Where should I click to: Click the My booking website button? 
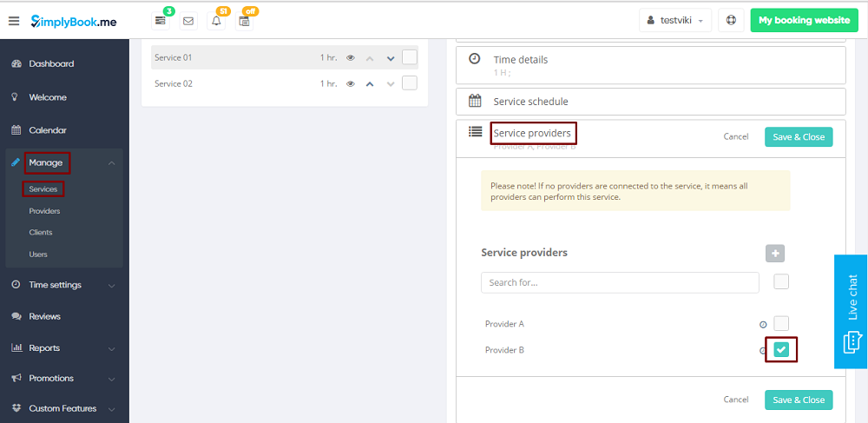click(x=803, y=21)
